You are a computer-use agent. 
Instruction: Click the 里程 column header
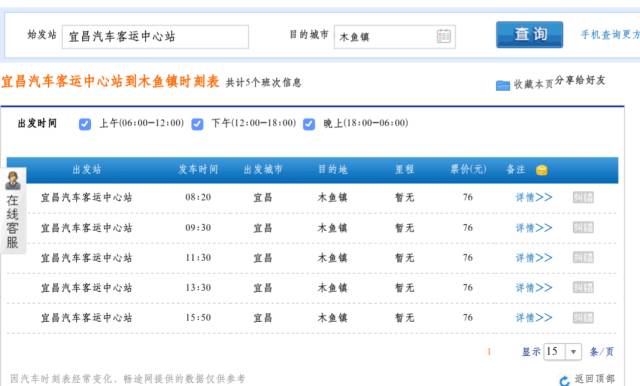(404, 169)
